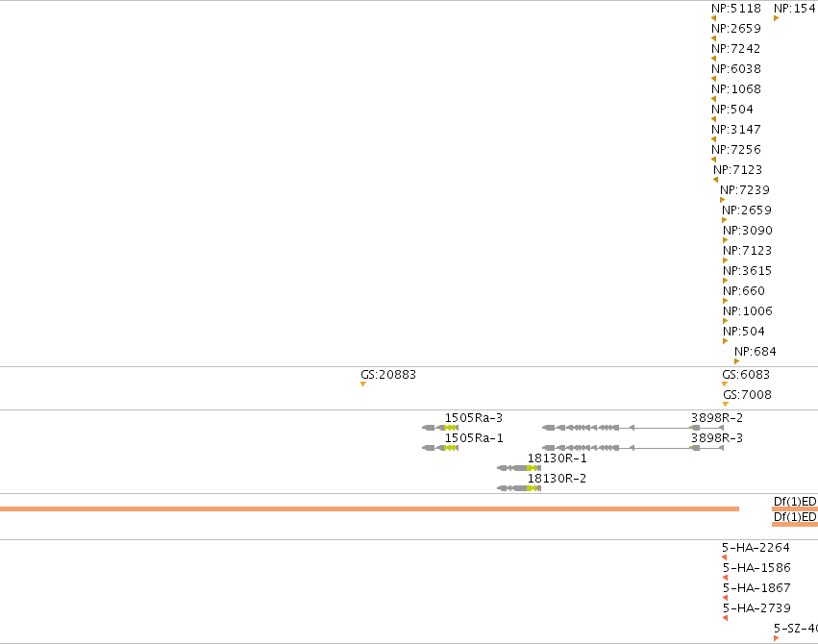Click the 5-HA-2739 label
The image size is (818, 644).
tap(756, 608)
